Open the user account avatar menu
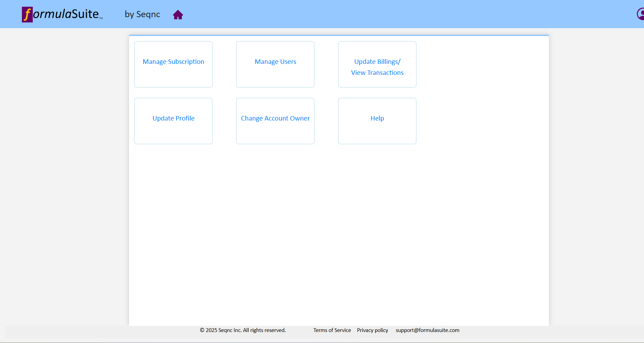 [641, 14]
